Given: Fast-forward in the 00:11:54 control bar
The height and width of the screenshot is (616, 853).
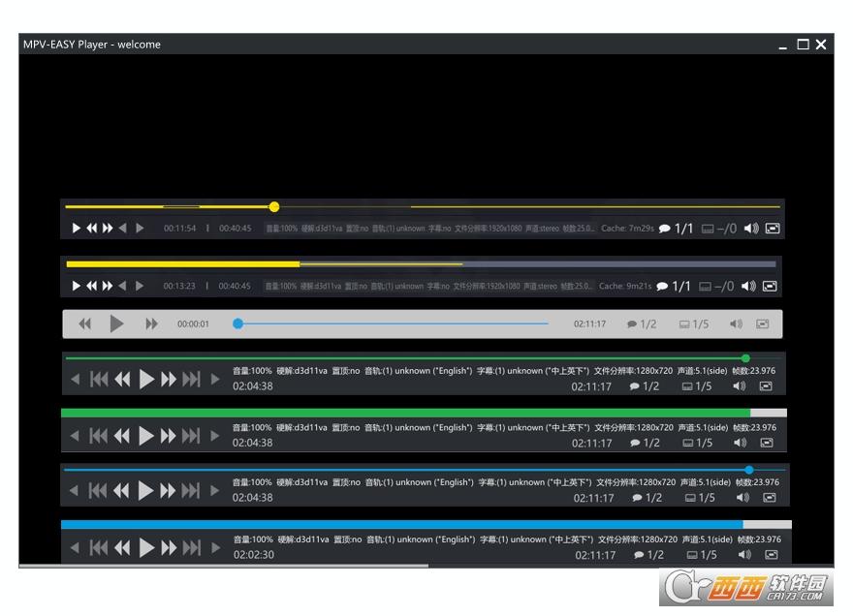Looking at the screenshot, I should click(108, 229).
